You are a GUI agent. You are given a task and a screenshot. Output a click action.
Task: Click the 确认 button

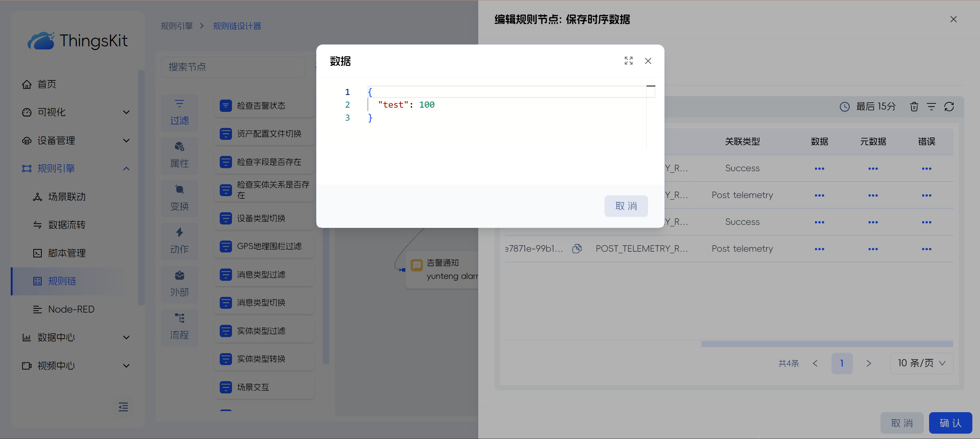point(950,423)
